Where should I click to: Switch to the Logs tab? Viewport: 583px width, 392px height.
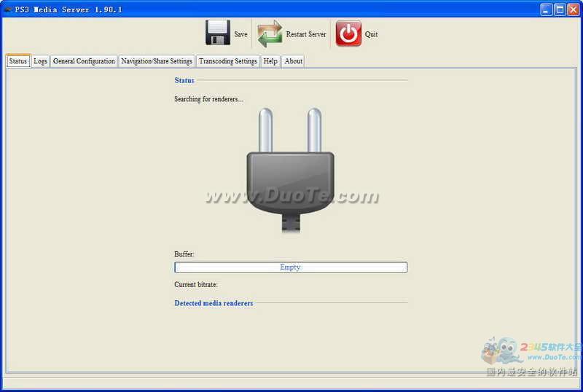[40, 61]
